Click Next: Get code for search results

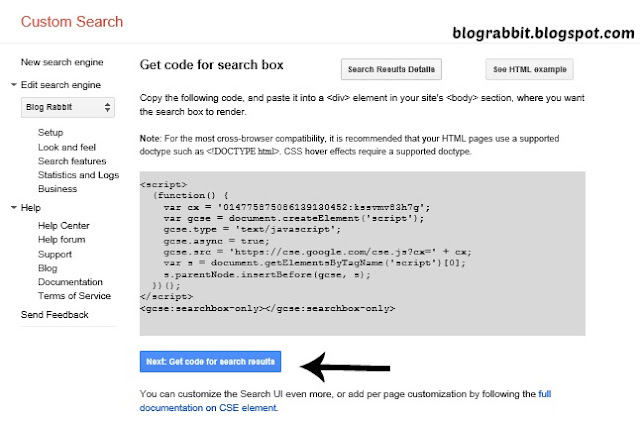pos(210,361)
